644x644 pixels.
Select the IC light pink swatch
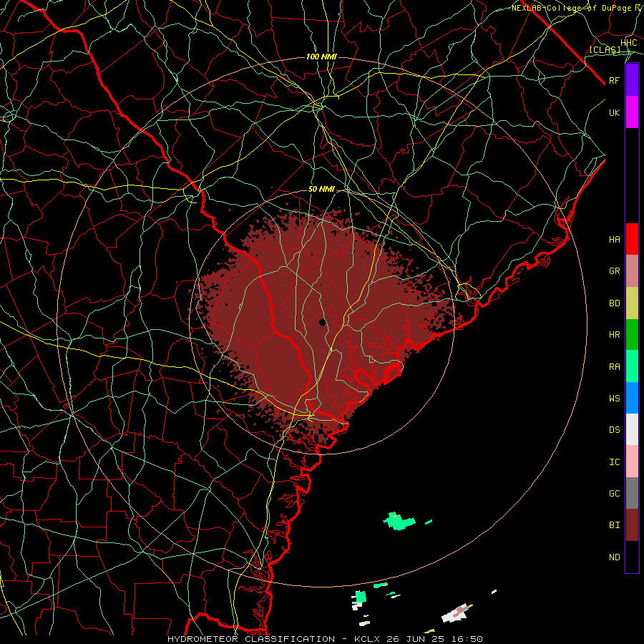point(632,462)
